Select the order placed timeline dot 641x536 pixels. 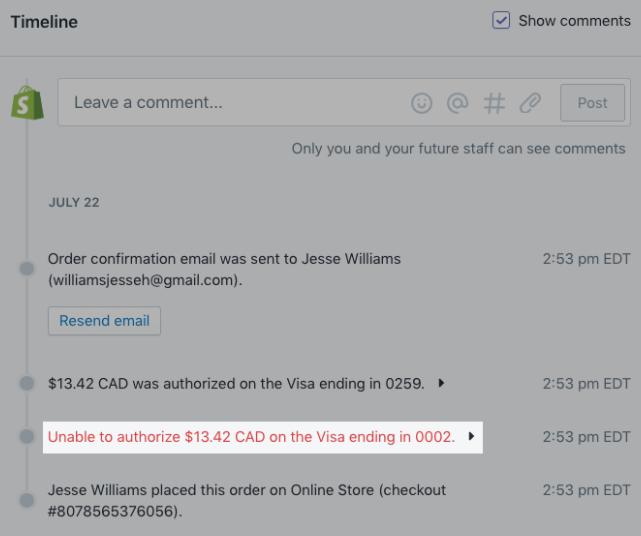[x=27, y=500]
